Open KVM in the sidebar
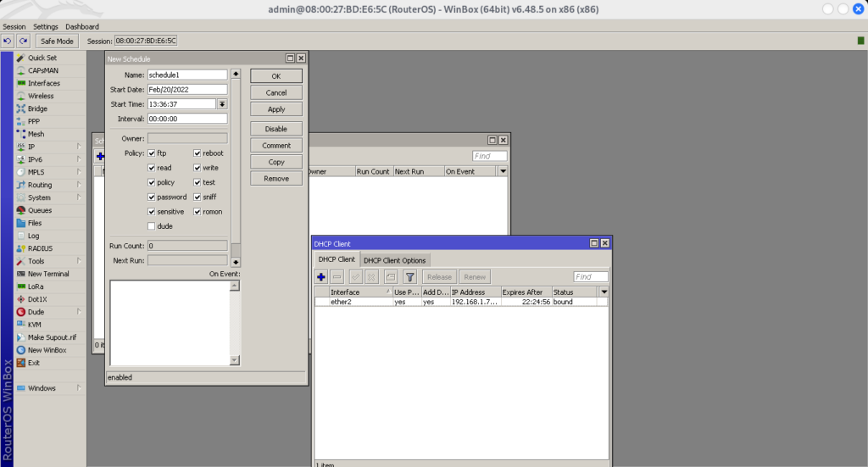This screenshot has height=467, width=868. [x=34, y=325]
